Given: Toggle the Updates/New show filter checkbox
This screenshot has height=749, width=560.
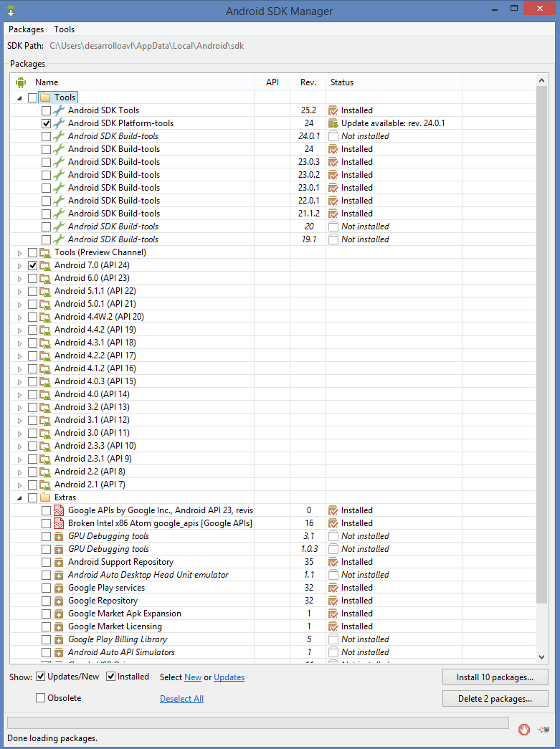Looking at the screenshot, I should point(41,677).
